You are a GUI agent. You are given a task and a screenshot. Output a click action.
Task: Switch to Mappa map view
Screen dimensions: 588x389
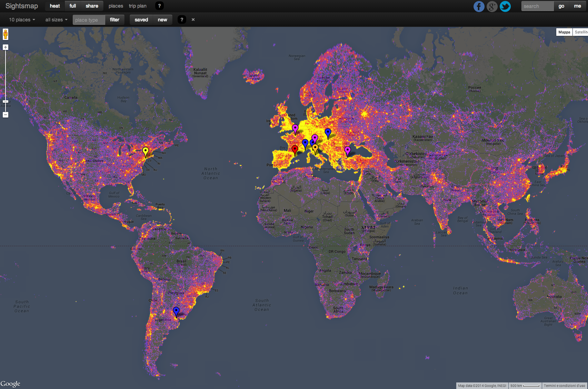(x=564, y=32)
